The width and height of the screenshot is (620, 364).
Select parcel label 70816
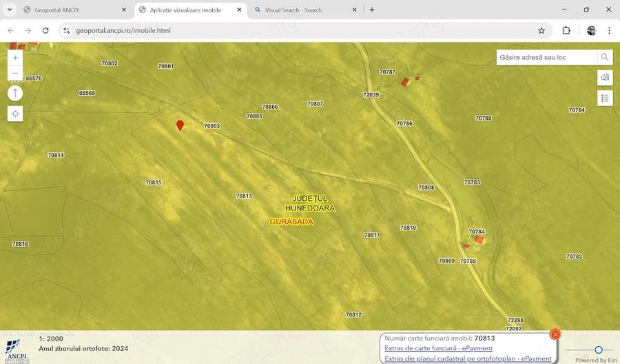(x=20, y=244)
